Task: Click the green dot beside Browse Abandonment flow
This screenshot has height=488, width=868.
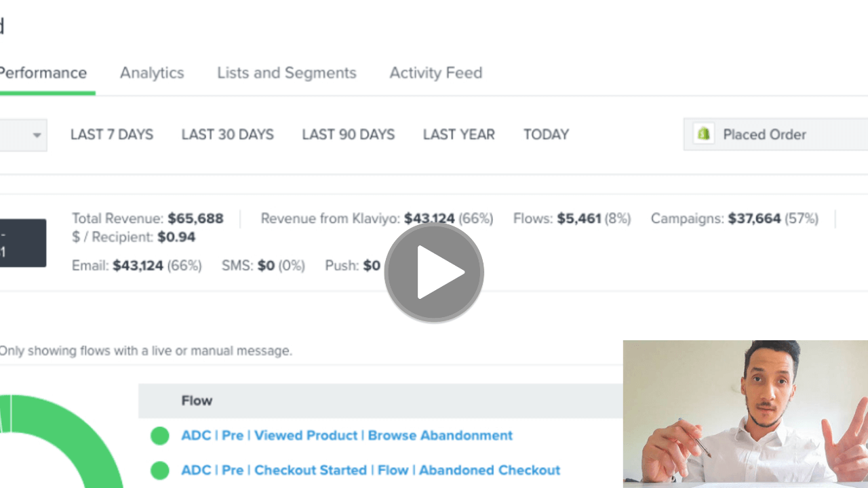Action: pos(160,435)
